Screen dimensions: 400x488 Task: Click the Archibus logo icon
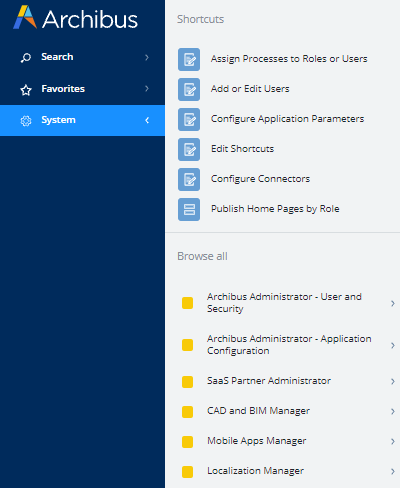tap(25, 17)
